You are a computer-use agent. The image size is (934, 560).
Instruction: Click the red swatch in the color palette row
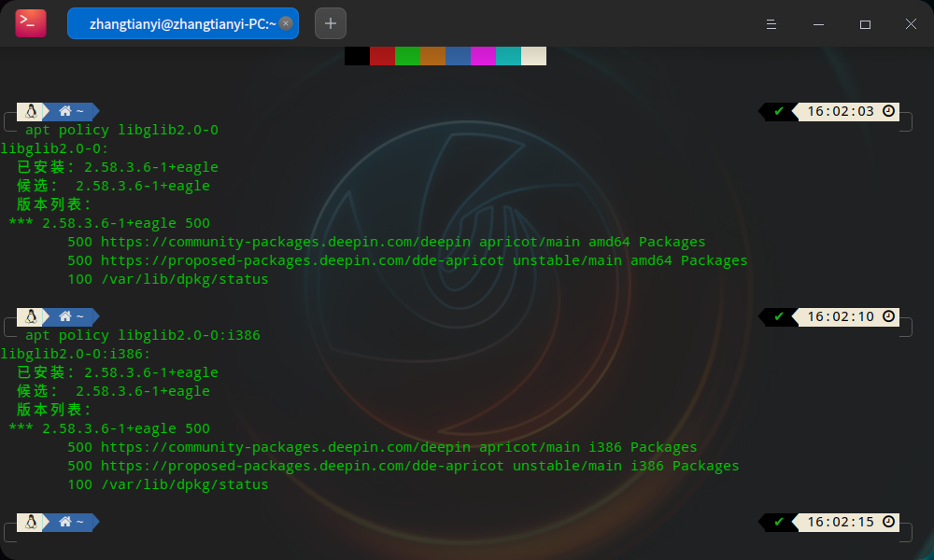[x=381, y=55]
